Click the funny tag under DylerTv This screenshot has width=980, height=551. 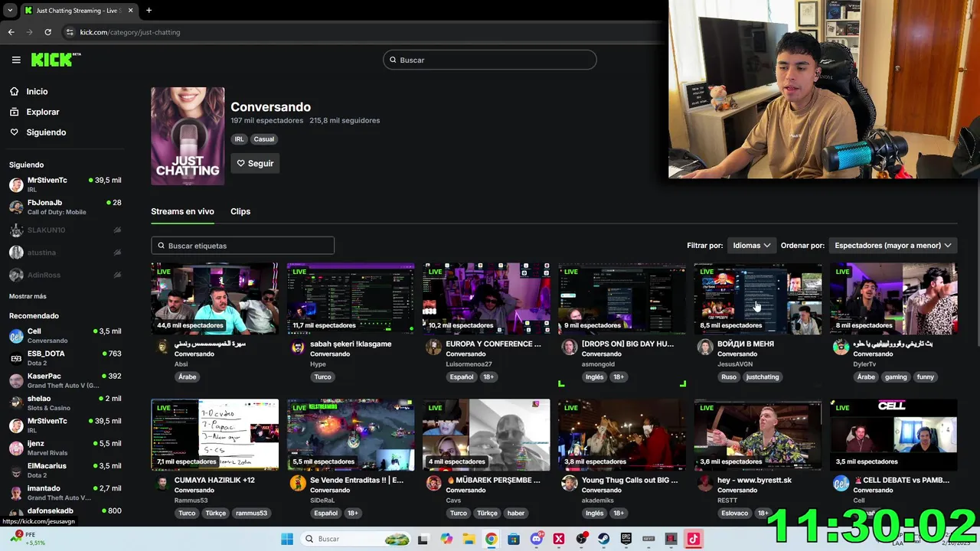[x=926, y=377]
